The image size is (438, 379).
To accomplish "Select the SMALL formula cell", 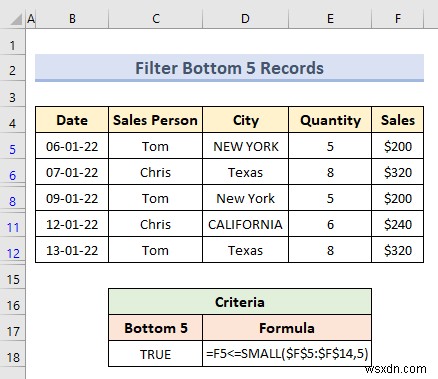I will (287, 354).
